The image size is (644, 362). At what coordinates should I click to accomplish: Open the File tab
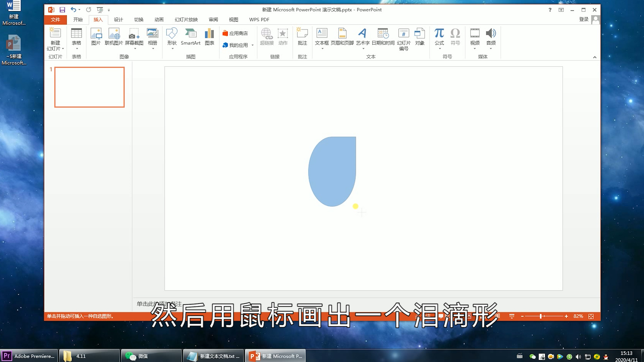tap(55, 19)
